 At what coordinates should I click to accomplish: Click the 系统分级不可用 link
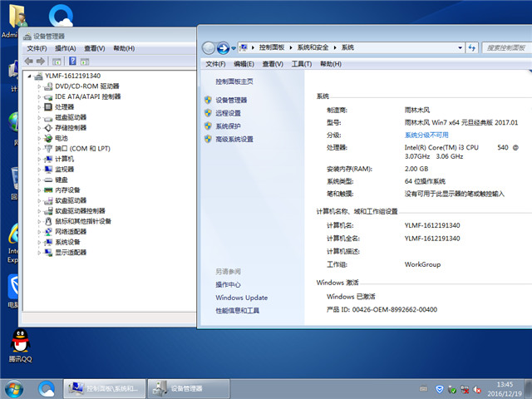pos(426,135)
